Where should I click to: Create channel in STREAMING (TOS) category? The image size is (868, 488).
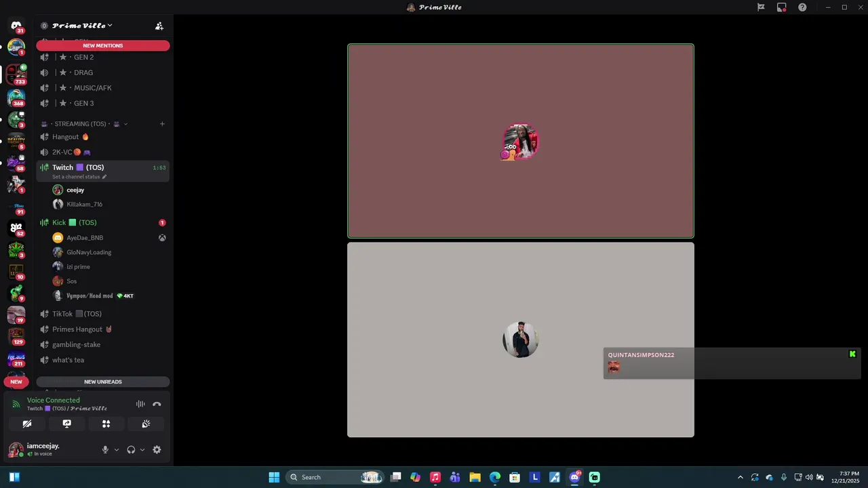click(162, 124)
